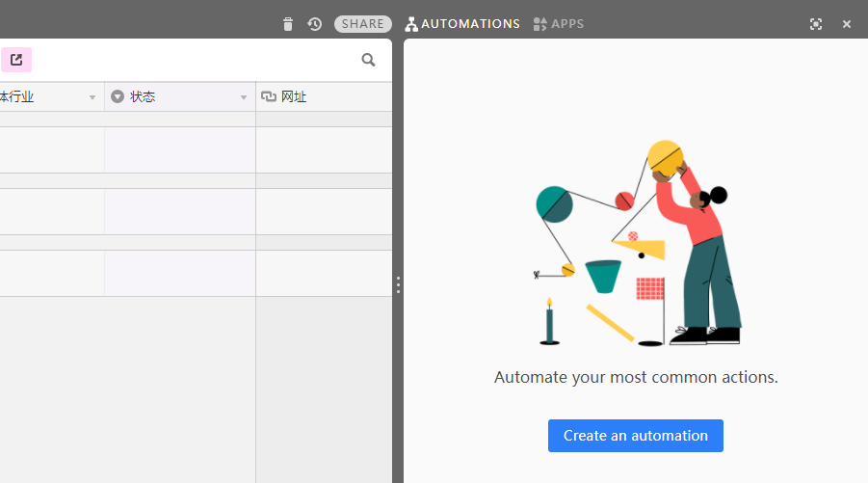This screenshot has width=868, height=483.
Task: Click the pink share view icon
Action: 16,60
